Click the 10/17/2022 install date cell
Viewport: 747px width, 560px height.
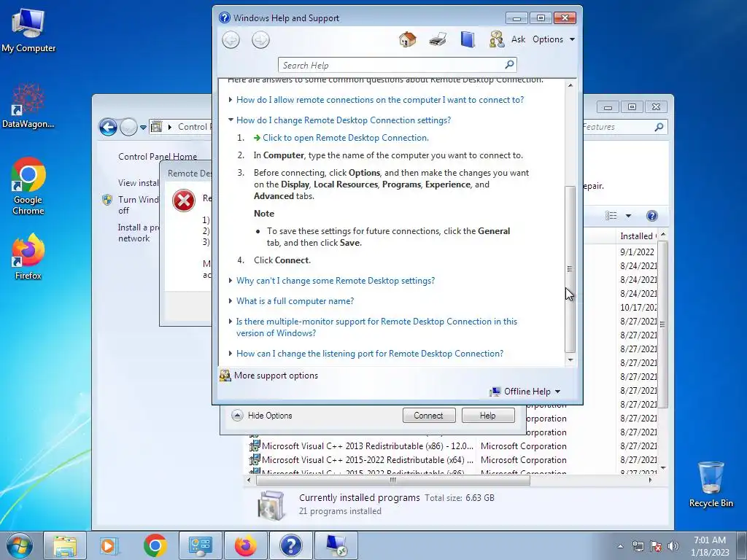click(x=638, y=307)
